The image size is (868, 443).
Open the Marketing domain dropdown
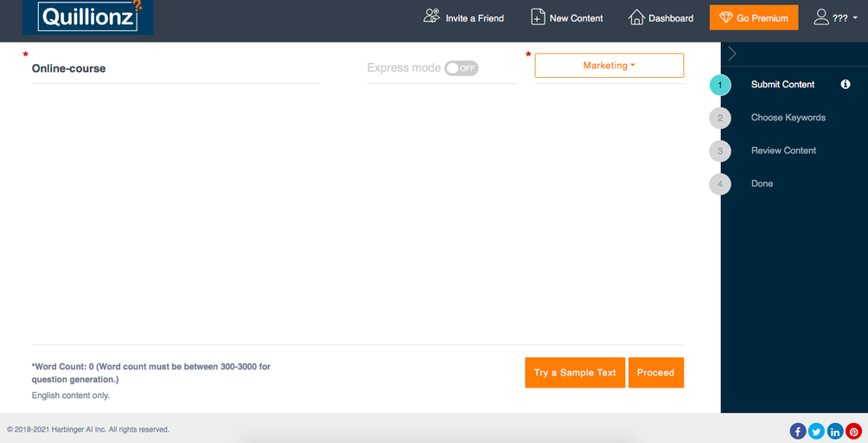(x=609, y=66)
